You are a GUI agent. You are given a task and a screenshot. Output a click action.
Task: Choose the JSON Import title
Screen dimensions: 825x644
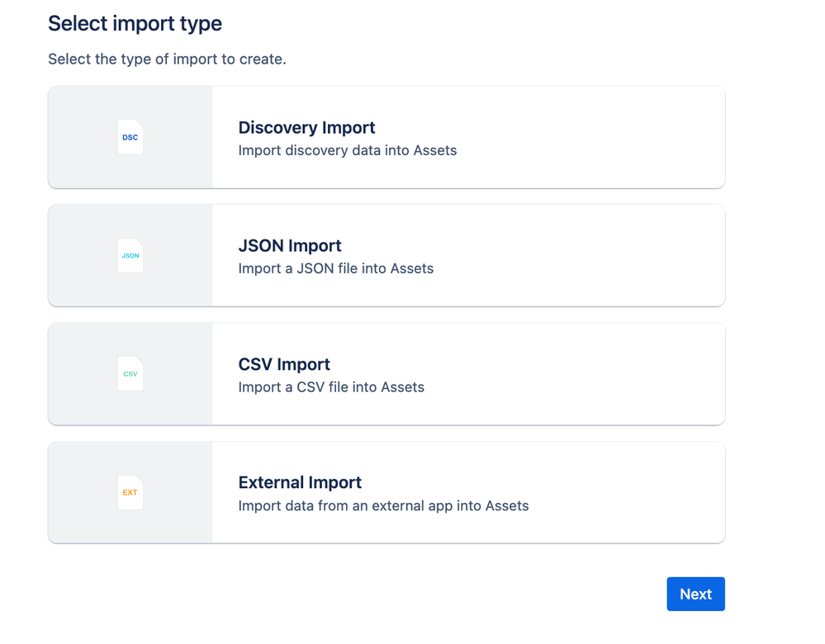point(289,245)
